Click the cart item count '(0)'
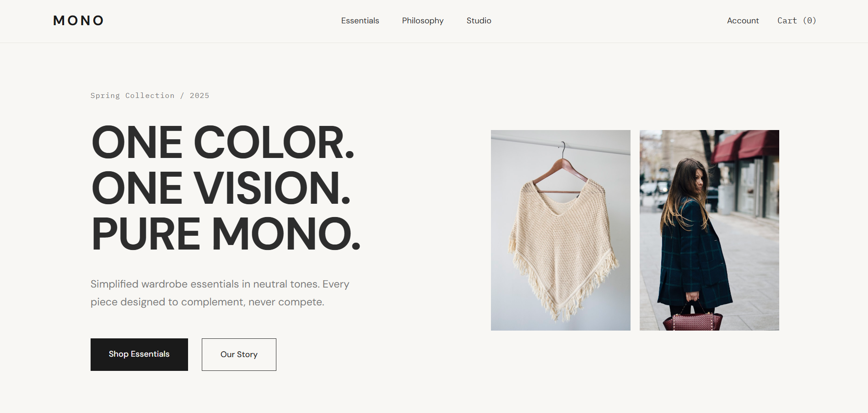The height and width of the screenshot is (413, 868). coord(809,21)
